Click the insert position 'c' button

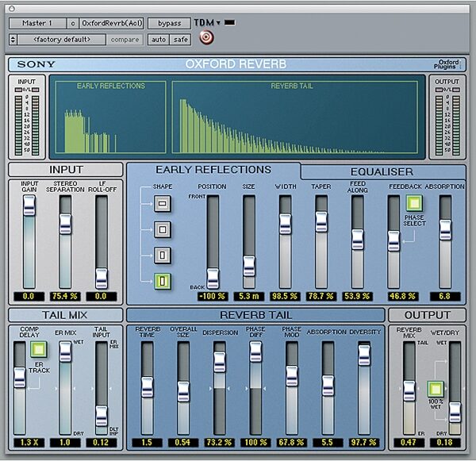pyautogui.click(x=73, y=23)
